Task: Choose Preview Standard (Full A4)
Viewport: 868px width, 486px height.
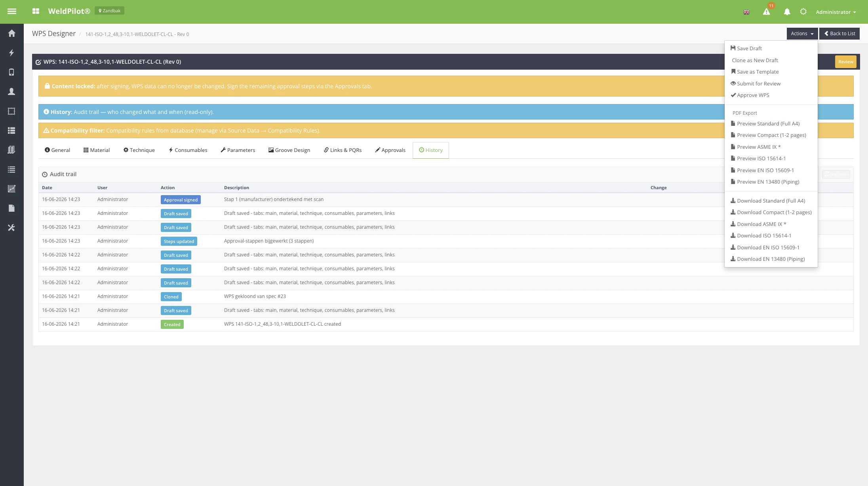Action: tap(771, 123)
